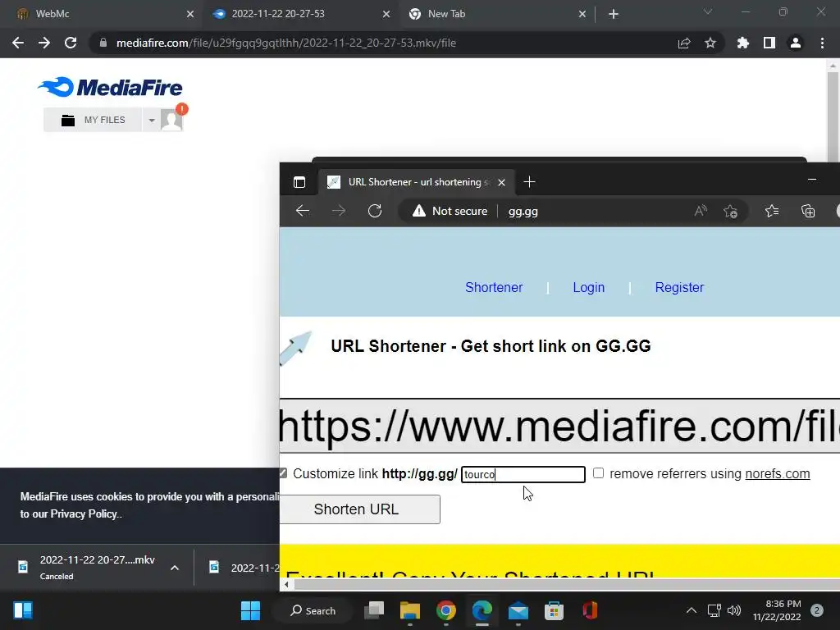Open the Windows Start menu
840x630 pixels.
click(250, 610)
